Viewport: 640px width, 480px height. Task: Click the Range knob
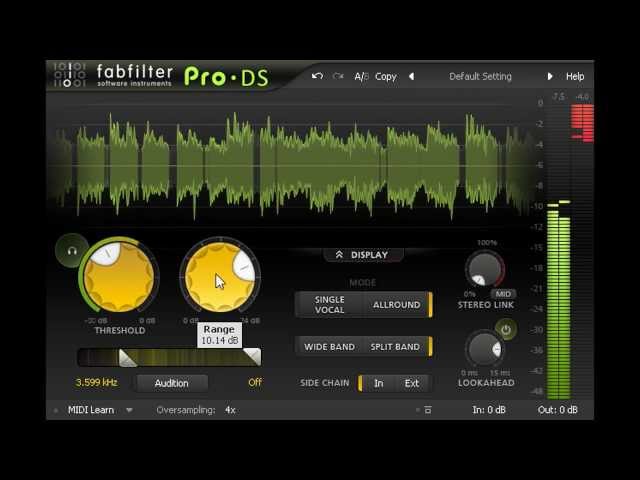pos(220,278)
